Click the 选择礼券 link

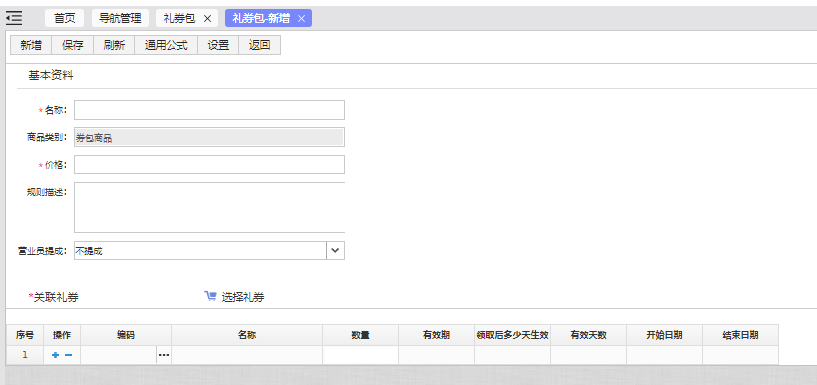pyautogui.click(x=243, y=297)
